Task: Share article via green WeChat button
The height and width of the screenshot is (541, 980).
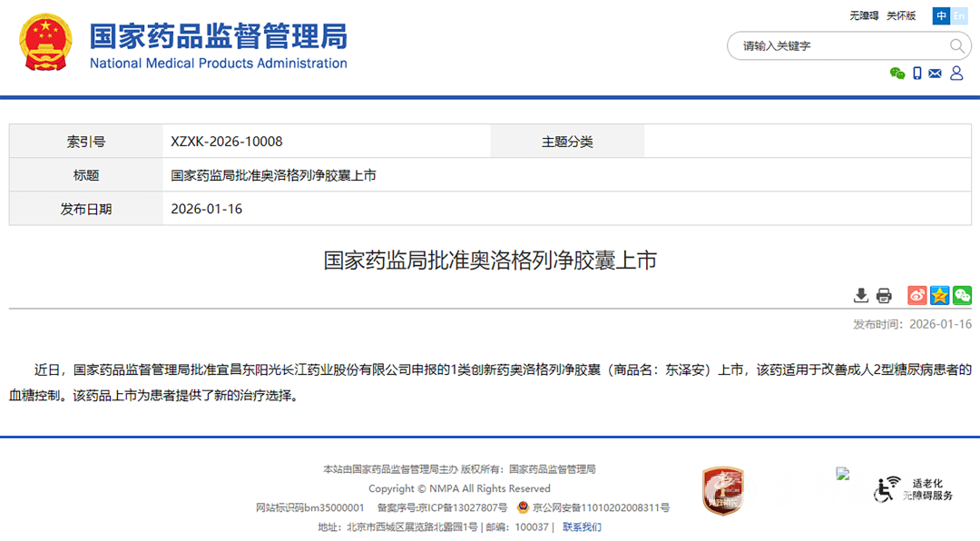Action: [x=962, y=295]
